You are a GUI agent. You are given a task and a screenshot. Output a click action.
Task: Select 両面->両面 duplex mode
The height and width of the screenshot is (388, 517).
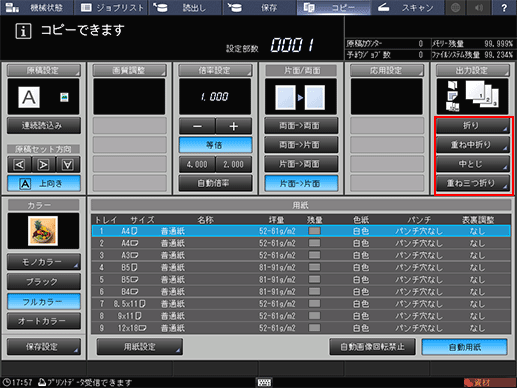coord(301,125)
